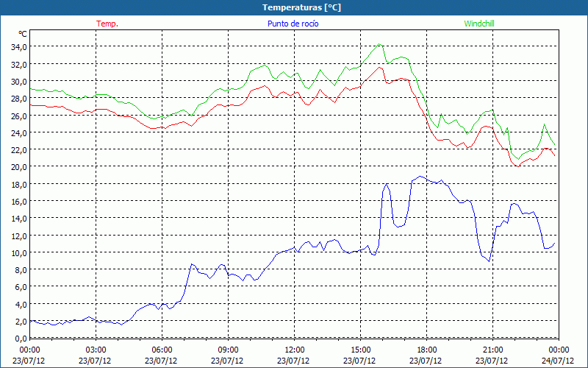Click the °C unit label on axis
This screenshot has height=368, width=588.
[x=23, y=34]
